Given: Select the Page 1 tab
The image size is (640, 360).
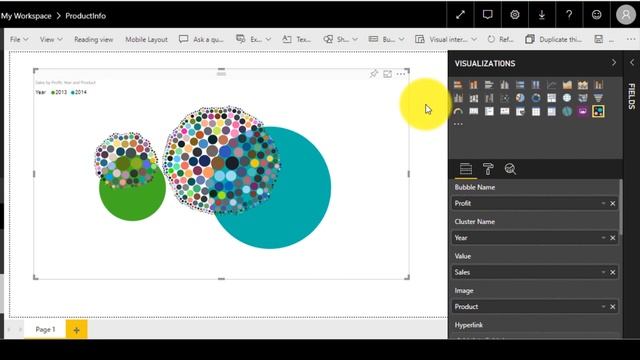Looking at the screenshot, I should pos(45,329).
